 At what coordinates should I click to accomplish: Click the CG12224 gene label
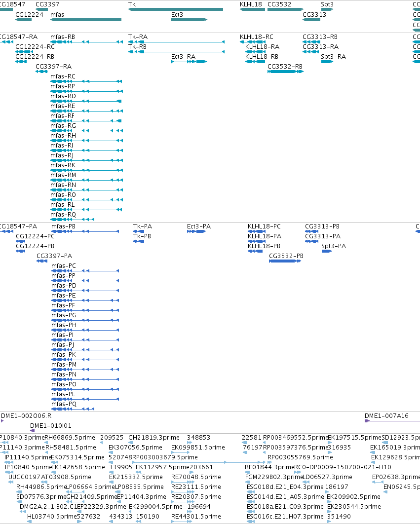(x=30, y=15)
